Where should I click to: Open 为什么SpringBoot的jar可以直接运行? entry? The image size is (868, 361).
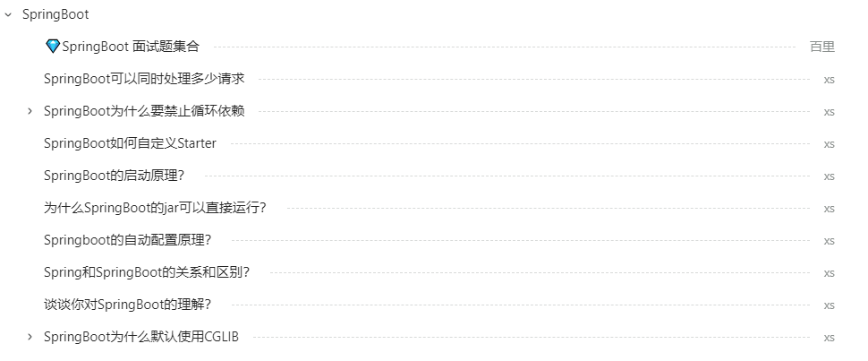(155, 208)
